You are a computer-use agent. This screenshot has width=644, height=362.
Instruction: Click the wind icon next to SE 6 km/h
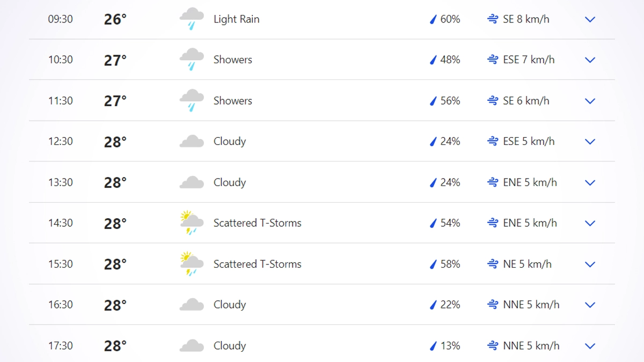pos(493,101)
